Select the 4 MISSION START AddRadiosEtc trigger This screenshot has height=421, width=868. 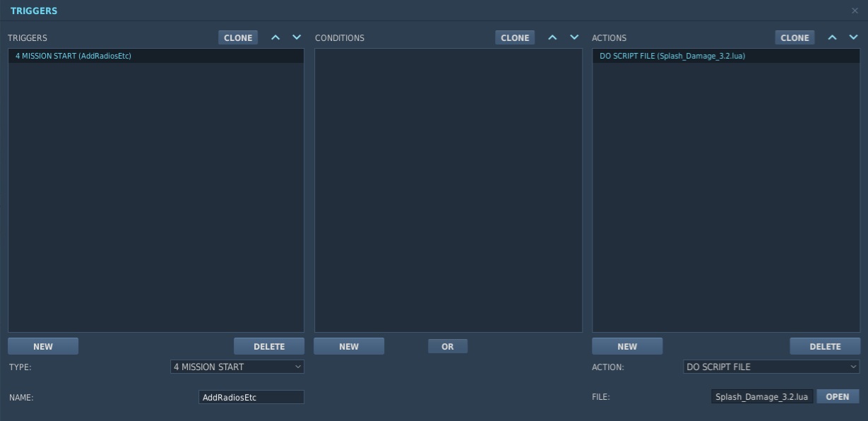(x=73, y=56)
